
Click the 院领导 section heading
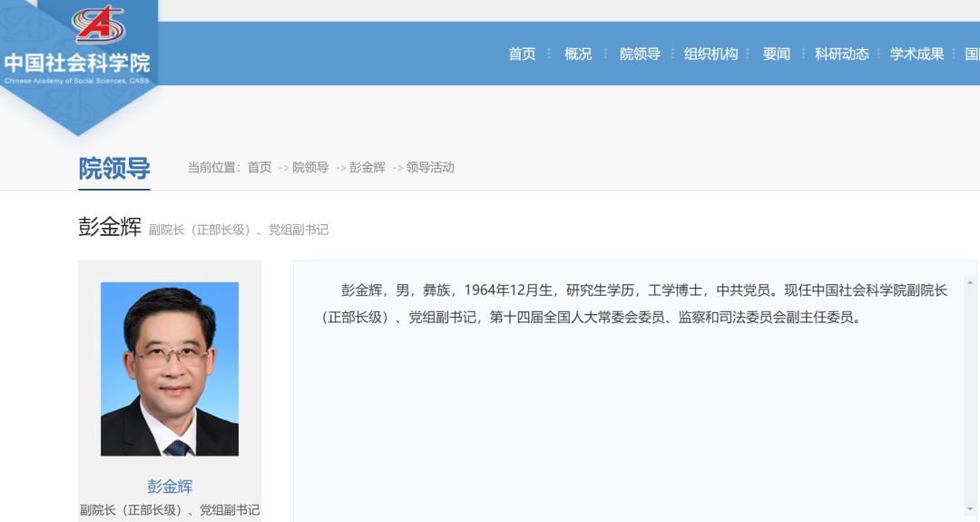pos(114,168)
